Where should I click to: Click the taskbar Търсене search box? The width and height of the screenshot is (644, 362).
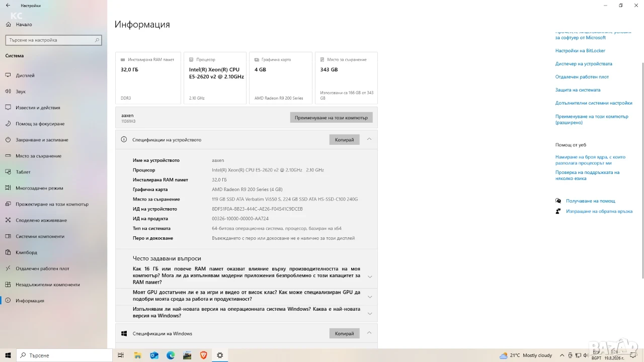pyautogui.click(x=64, y=355)
